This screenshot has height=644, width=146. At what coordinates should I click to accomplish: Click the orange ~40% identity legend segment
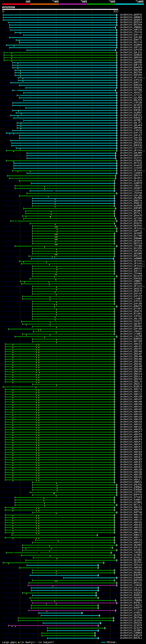pyautogui.click(x=44, y=4)
